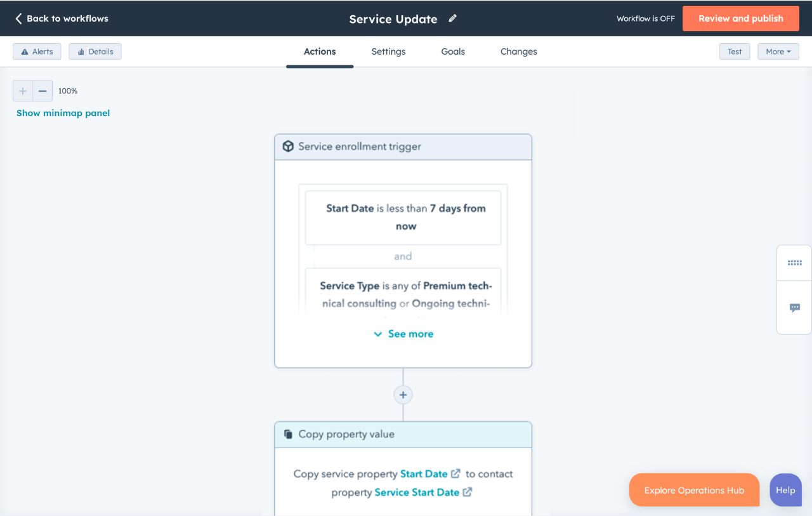Click the external link icon after Start Date
Image resolution: width=812 pixels, height=516 pixels.
point(455,473)
